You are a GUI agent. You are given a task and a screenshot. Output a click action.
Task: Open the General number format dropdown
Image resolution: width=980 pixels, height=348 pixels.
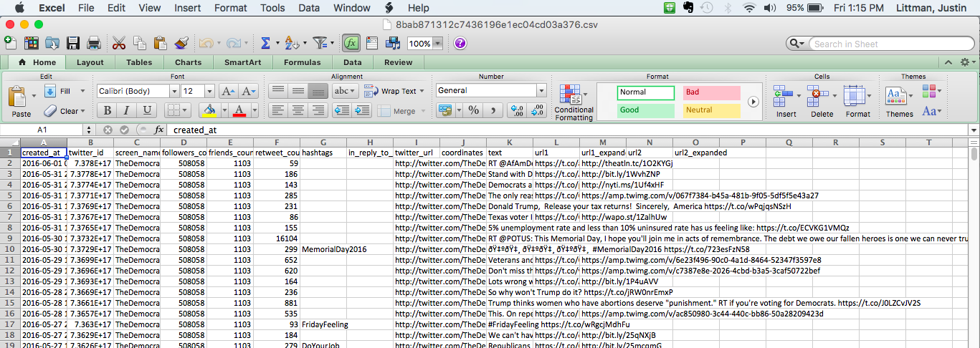541,90
